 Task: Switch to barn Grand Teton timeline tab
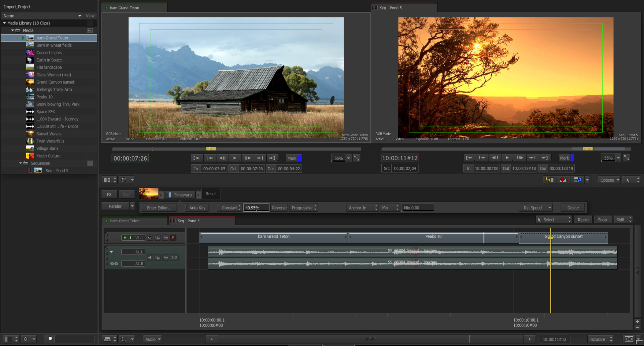(134, 221)
